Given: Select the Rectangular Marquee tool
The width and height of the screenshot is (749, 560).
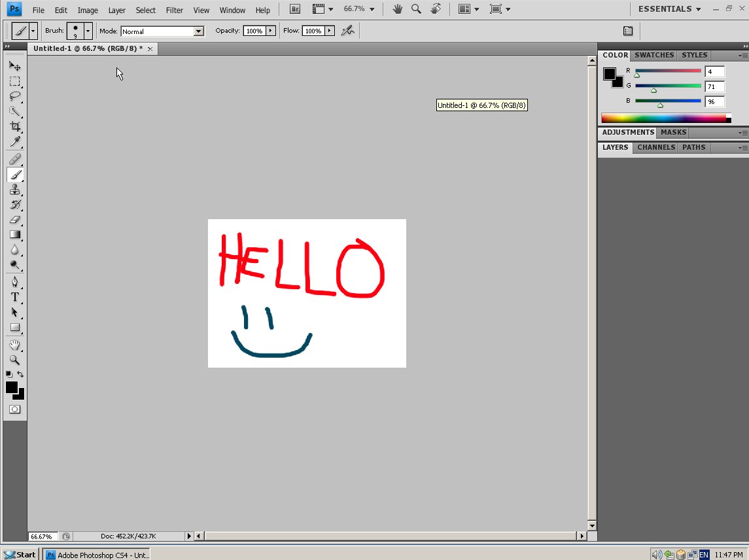Looking at the screenshot, I should point(15,81).
